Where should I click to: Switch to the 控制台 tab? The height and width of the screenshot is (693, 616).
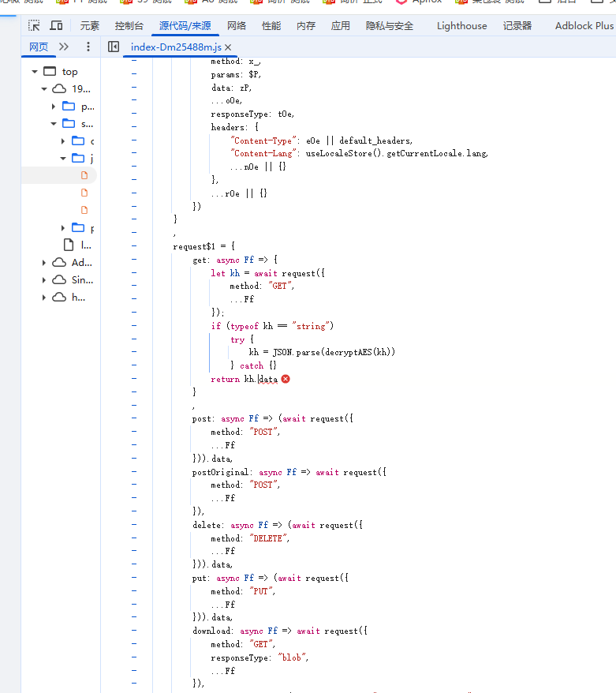pyautogui.click(x=129, y=26)
